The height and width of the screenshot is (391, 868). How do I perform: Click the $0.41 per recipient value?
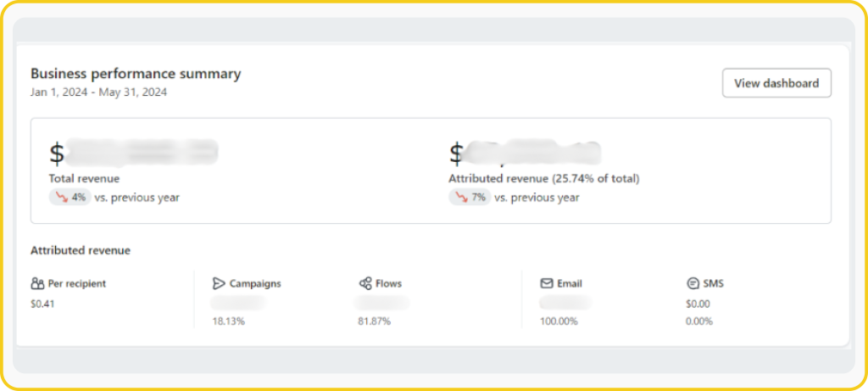[x=42, y=304]
